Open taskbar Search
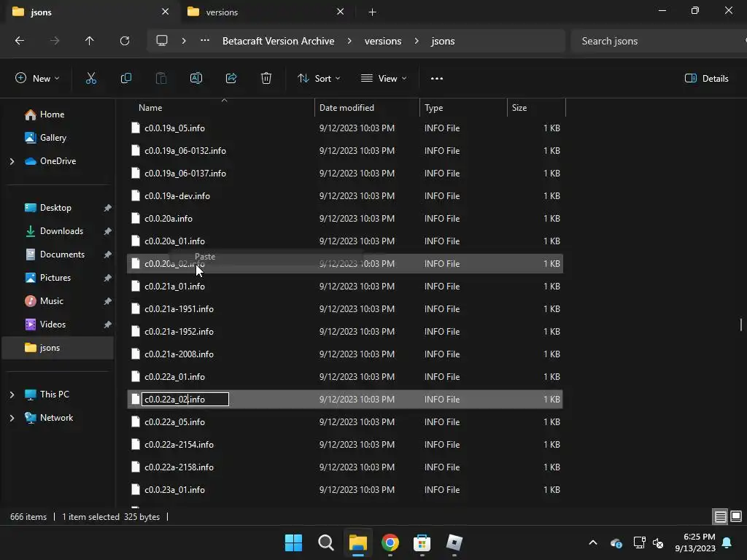Screen dimensions: 747x560 (326, 542)
